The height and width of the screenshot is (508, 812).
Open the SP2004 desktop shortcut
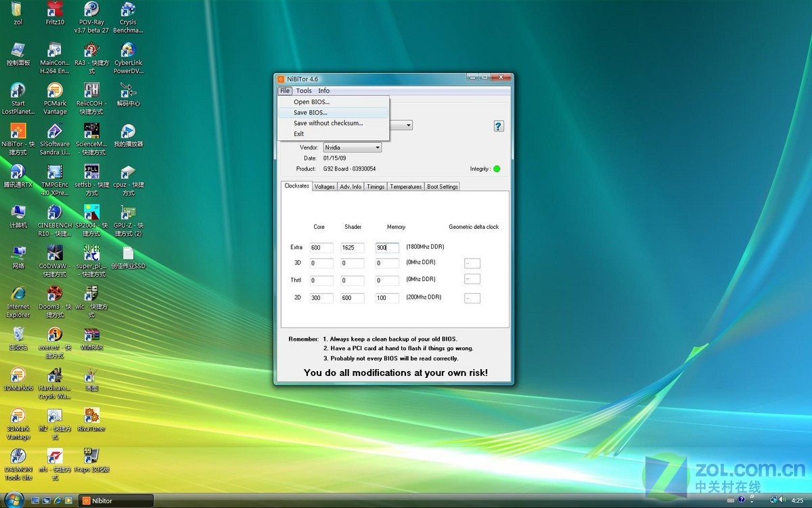[x=91, y=221]
